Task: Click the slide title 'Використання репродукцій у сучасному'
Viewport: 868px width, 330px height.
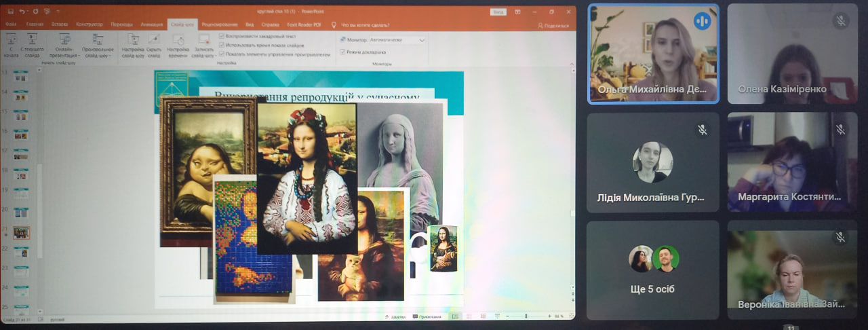Action: [317, 95]
